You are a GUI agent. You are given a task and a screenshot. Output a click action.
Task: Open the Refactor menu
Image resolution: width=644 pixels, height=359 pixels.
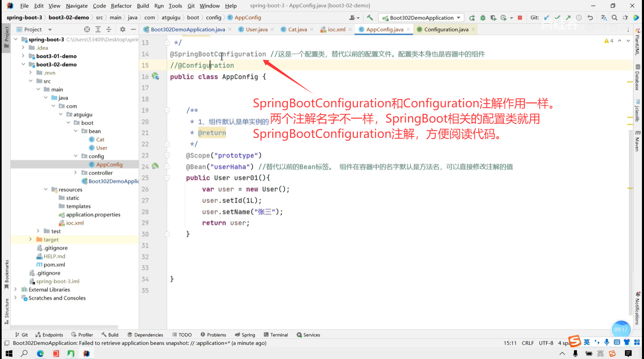click(121, 6)
